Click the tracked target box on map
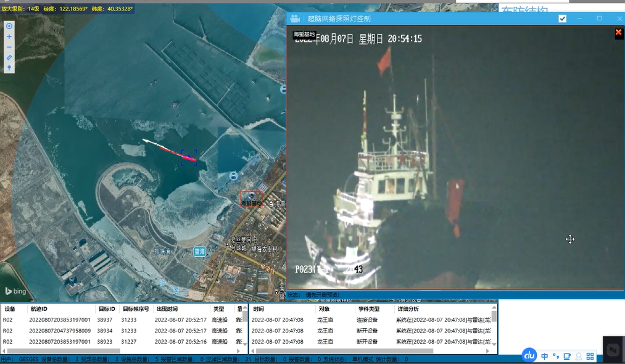 click(189, 157)
